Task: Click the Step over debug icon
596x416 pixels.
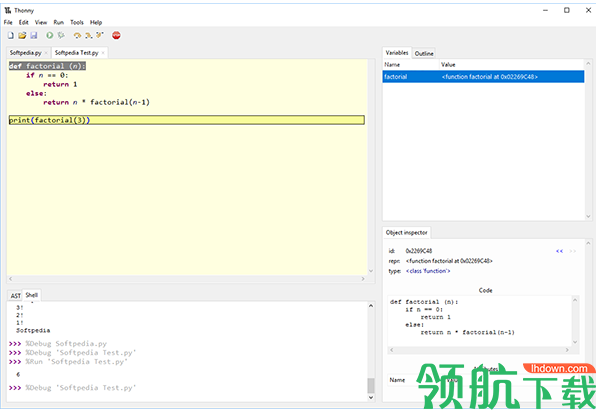Action: tap(77, 35)
